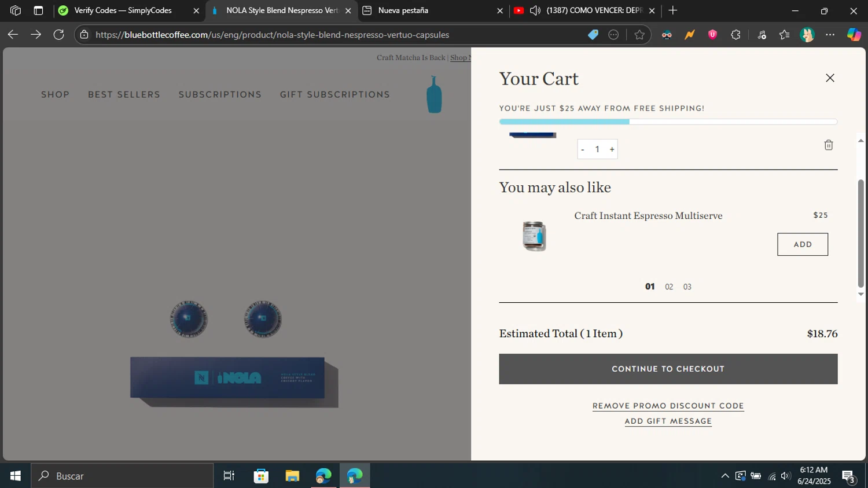Add Craft Instant Espresso Multiserve to cart
The width and height of the screenshot is (868, 488).
click(803, 244)
